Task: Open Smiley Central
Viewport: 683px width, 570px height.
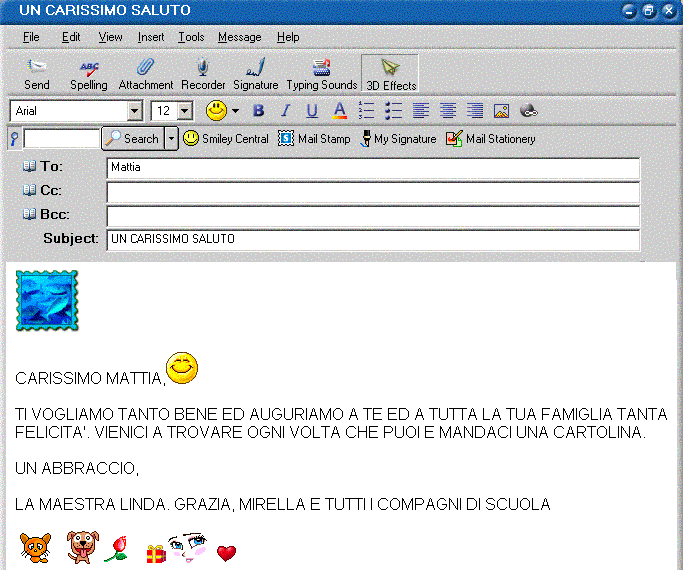Action: tap(226, 139)
